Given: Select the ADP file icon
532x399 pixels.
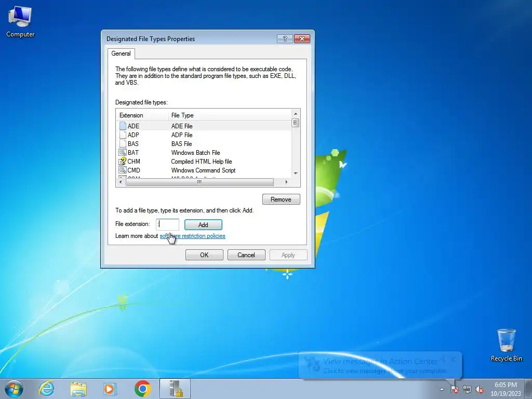Looking at the screenshot, I should pyautogui.click(x=123, y=135).
